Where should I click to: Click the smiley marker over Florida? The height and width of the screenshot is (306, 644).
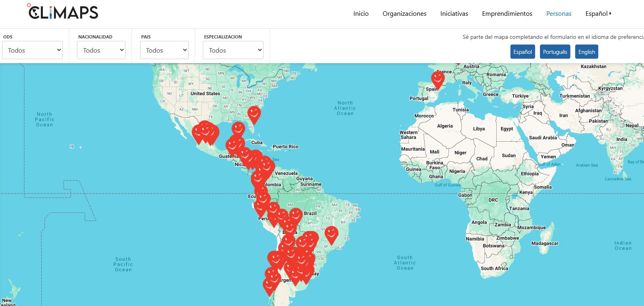point(254,113)
